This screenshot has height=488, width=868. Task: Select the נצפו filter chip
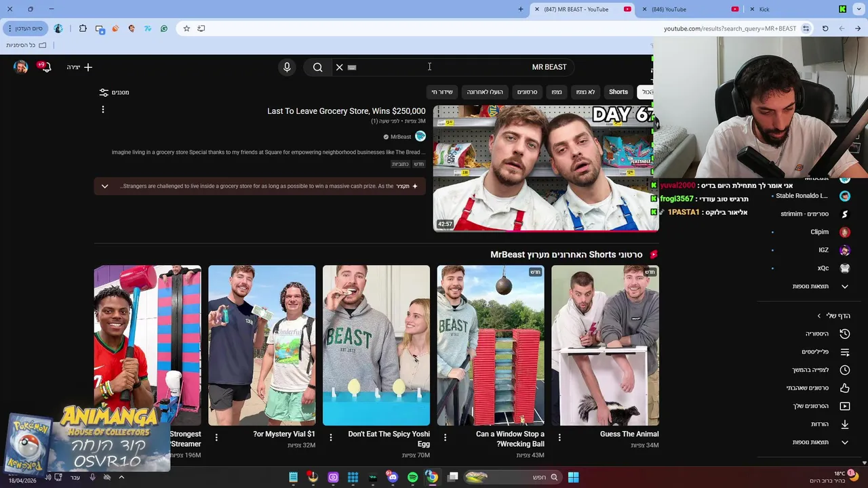pyautogui.click(x=557, y=91)
